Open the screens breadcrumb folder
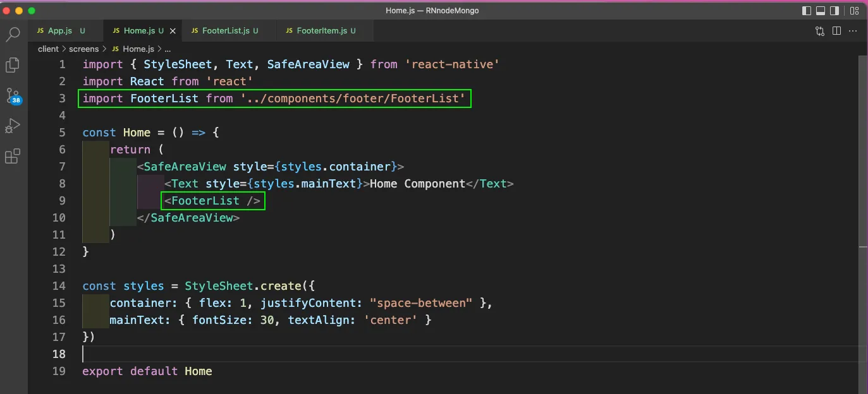 tap(83, 49)
